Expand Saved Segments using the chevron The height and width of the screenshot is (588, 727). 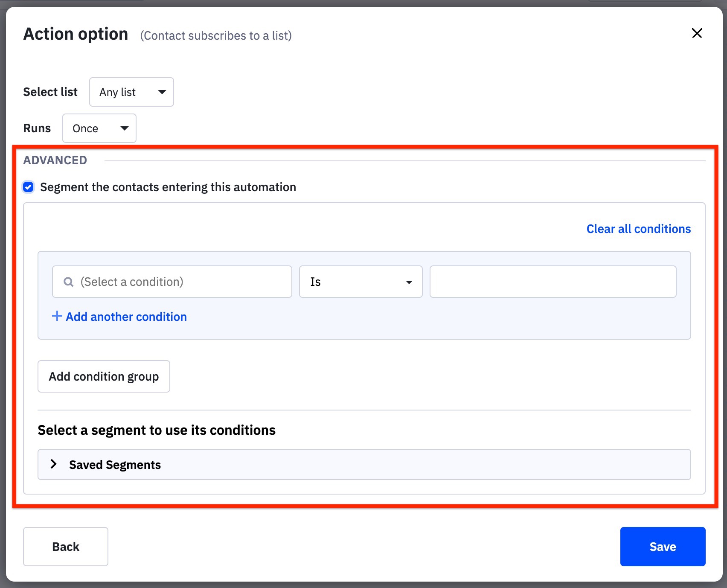pyautogui.click(x=54, y=464)
